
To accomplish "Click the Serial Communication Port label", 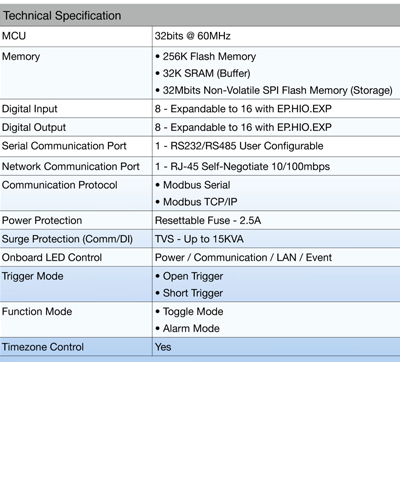I will pos(64,146).
